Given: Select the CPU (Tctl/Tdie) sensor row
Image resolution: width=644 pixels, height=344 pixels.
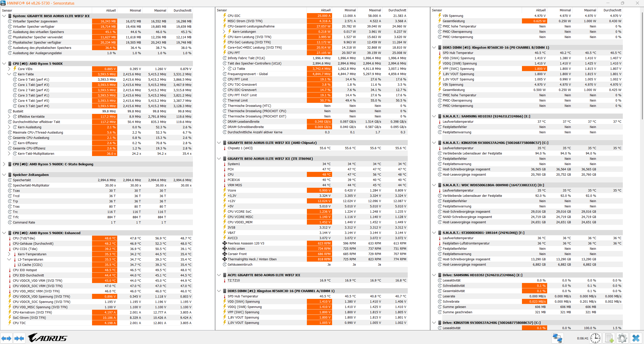Looking at the screenshot, I should tap(24, 238).
